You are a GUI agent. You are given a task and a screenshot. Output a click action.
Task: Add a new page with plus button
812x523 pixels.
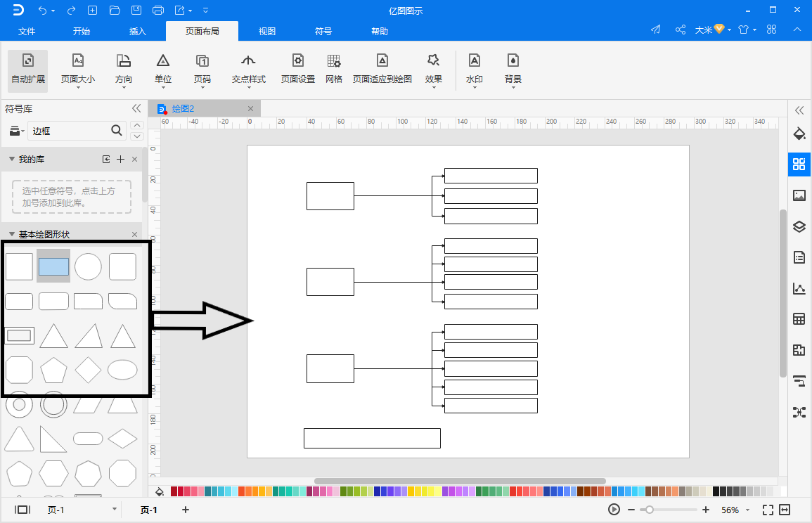point(186,510)
